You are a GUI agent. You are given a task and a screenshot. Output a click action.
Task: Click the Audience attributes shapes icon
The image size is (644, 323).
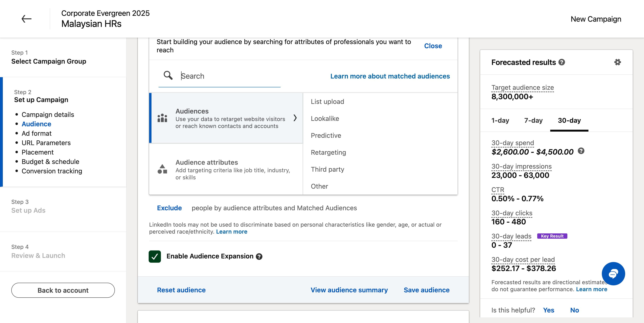tap(162, 169)
